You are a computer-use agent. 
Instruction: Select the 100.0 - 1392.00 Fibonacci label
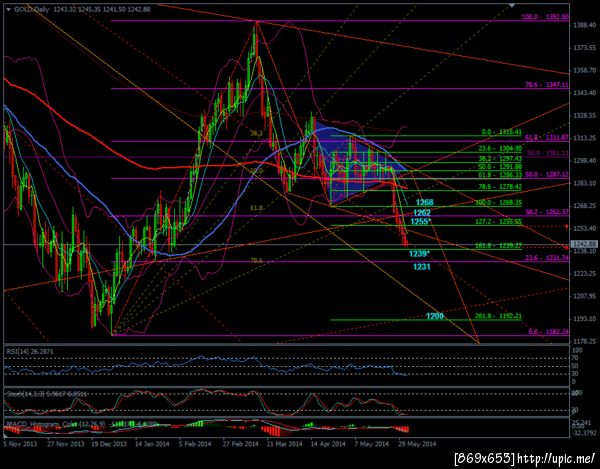pos(545,17)
